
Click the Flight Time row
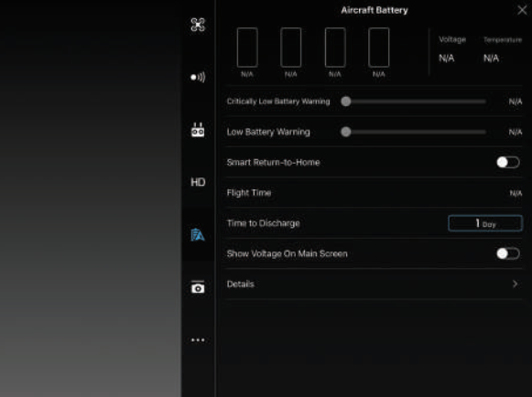374,193
